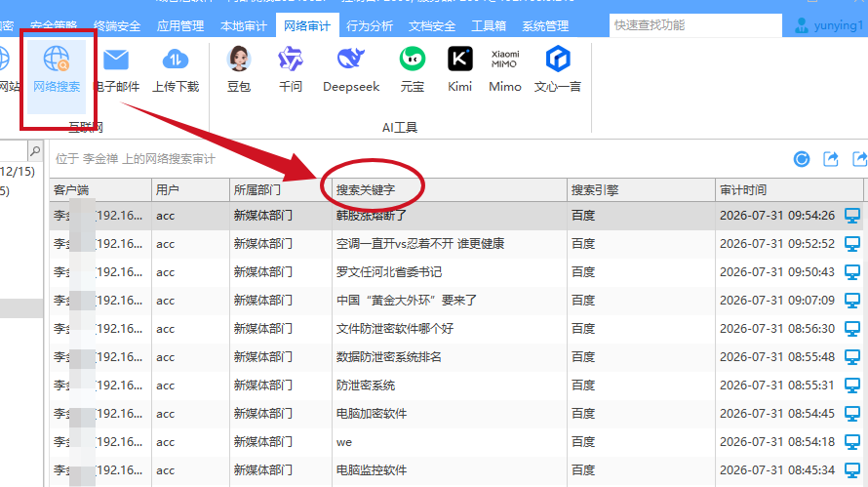
Task: Click monitor icon in 08:56:30 row
Action: click(852, 329)
